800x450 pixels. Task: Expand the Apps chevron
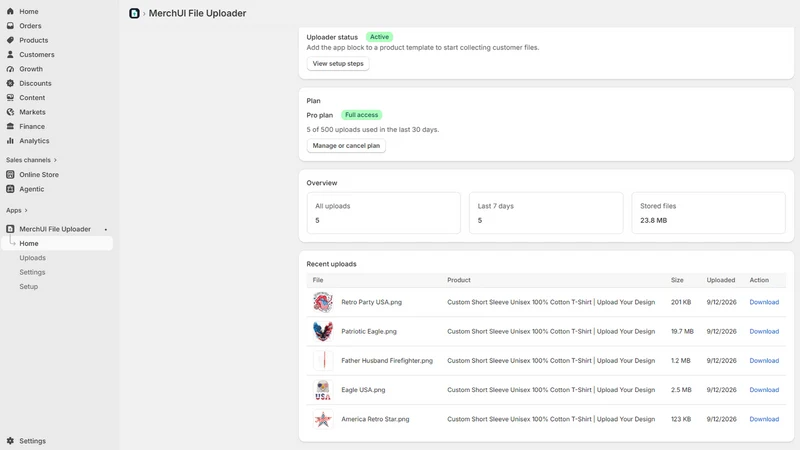coord(26,210)
